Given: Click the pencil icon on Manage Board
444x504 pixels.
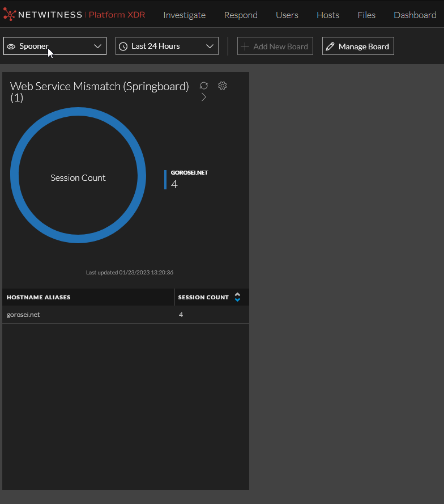Looking at the screenshot, I should click(x=330, y=46).
